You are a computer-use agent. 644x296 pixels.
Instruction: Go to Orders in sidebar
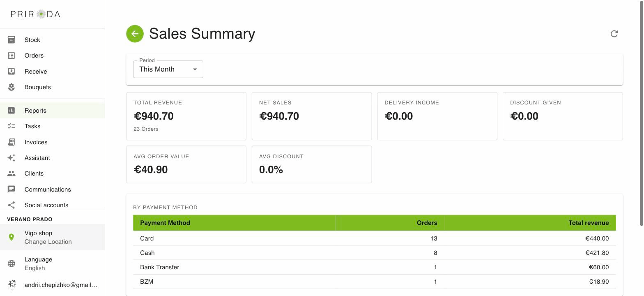click(x=53, y=55)
